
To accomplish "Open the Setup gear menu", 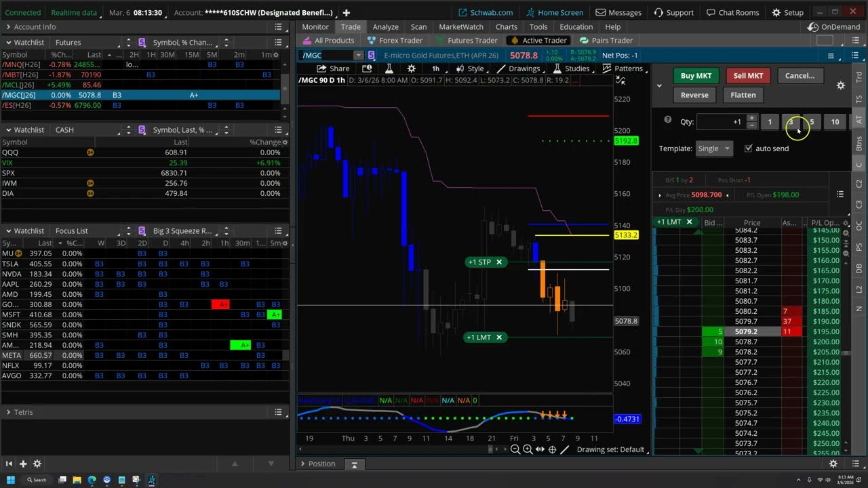I will tap(787, 12).
